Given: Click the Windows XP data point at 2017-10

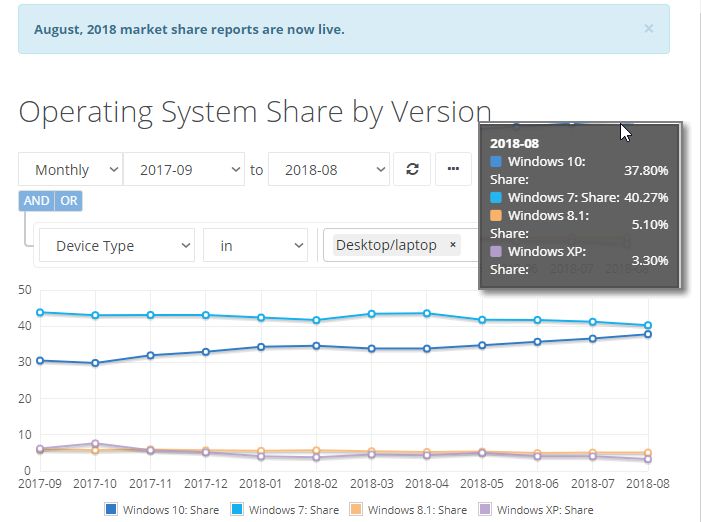Looking at the screenshot, I should tap(95, 444).
